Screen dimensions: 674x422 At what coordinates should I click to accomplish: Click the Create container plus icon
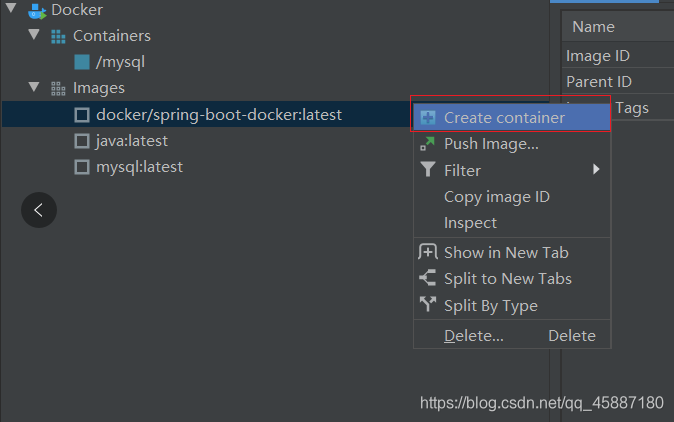click(428, 117)
